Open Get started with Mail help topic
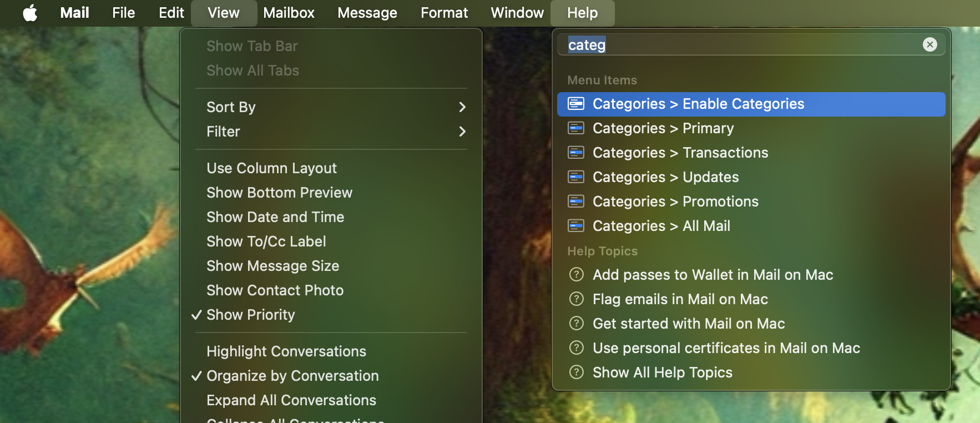Viewport: 980px width, 423px height. pyautogui.click(x=688, y=324)
